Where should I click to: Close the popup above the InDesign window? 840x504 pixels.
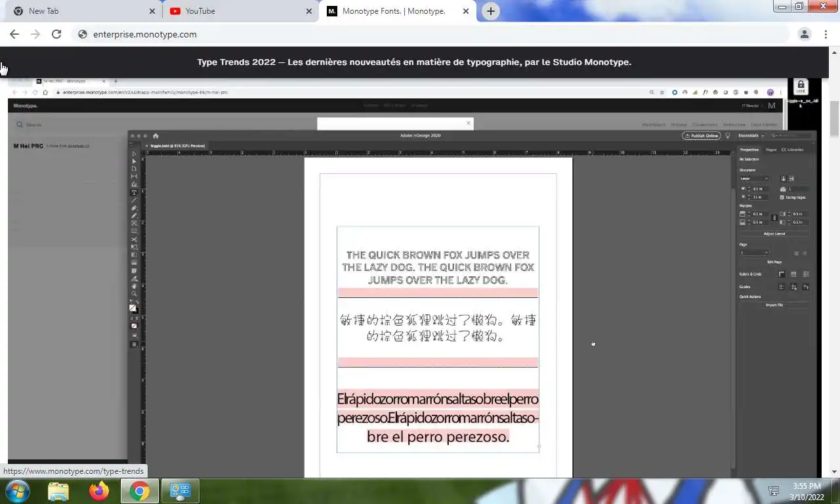tap(469, 123)
